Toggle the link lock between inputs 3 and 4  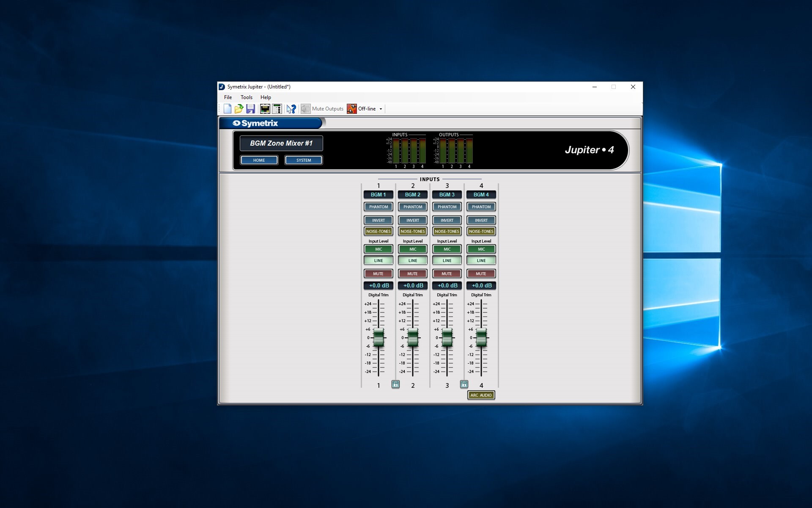coord(464,384)
